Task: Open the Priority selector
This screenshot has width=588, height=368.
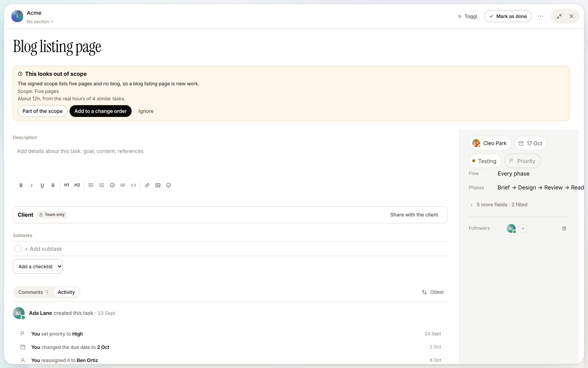Action: click(522, 161)
